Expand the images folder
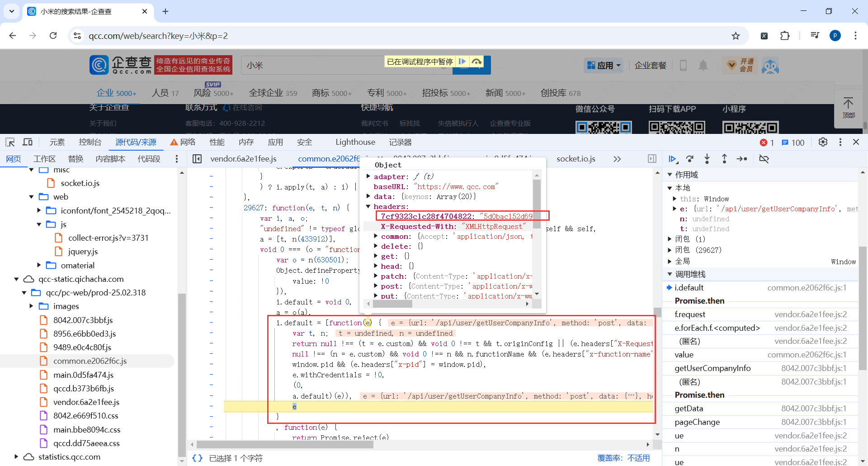This screenshot has height=466, width=868. 31,306
